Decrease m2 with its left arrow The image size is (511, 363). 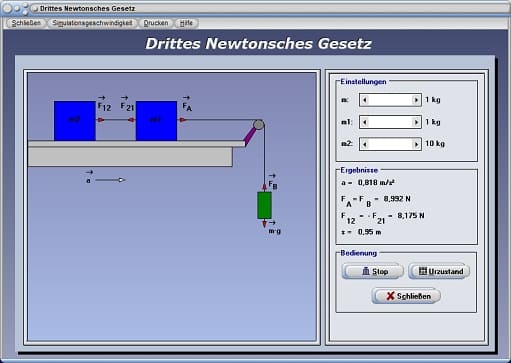[365, 144]
